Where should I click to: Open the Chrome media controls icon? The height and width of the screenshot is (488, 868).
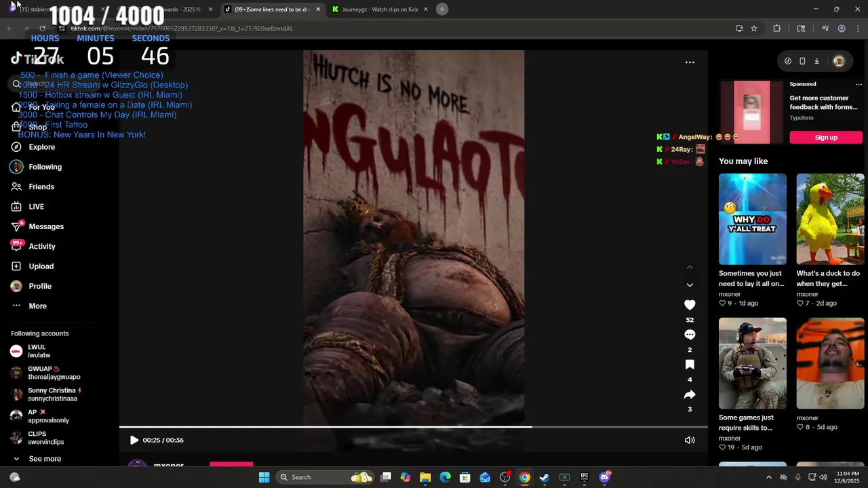[825, 28]
